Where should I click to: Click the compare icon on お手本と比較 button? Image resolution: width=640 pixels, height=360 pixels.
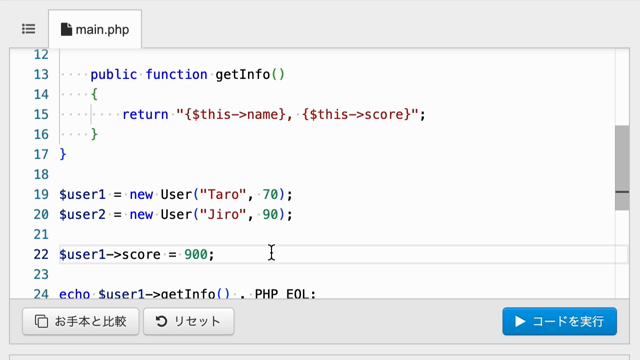pos(41,321)
